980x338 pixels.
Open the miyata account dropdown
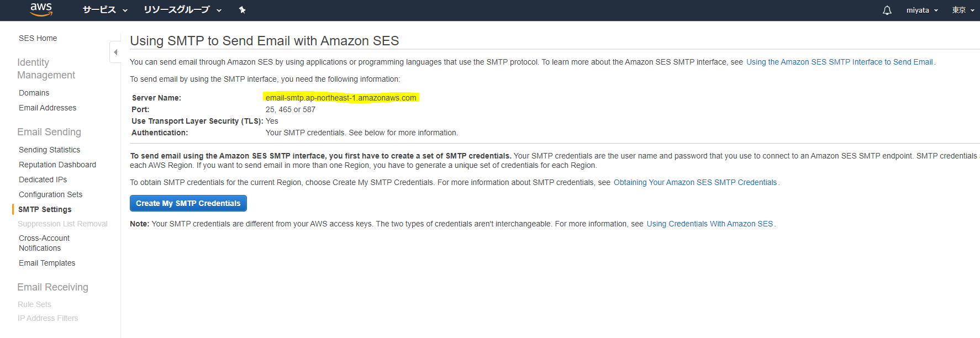coord(921,10)
